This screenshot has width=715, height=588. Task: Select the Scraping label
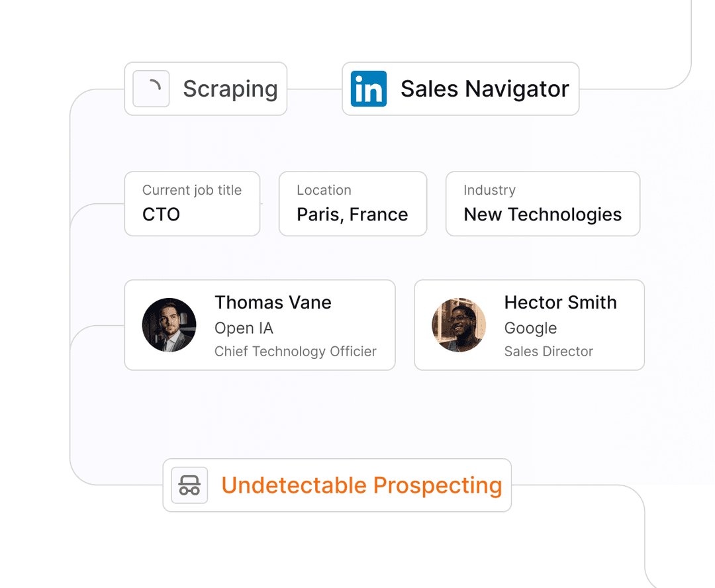click(230, 89)
